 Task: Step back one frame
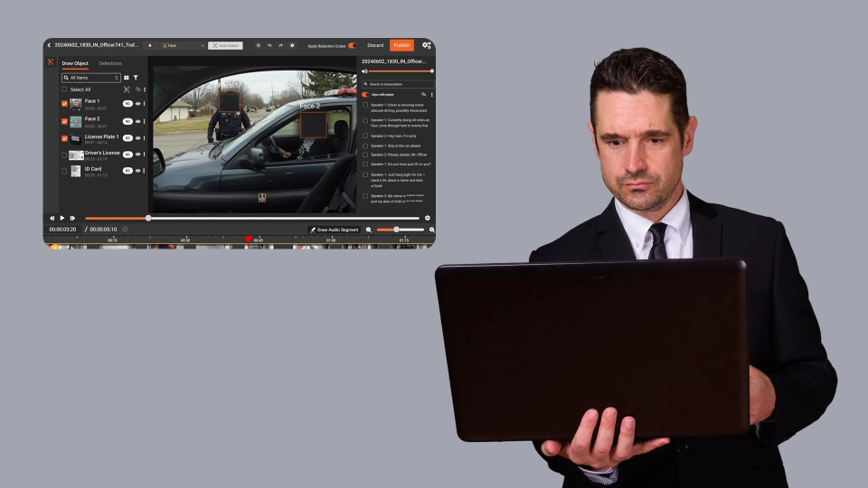click(52, 218)
